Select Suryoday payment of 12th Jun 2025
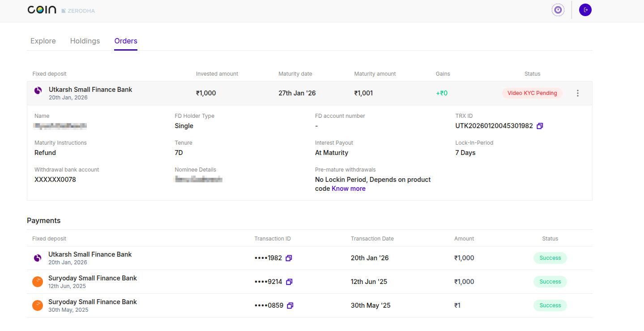This screenshot has width=644, height=331. click(92, 278)
